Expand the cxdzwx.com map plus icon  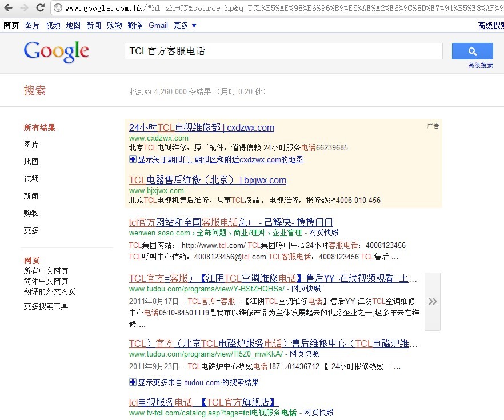click(x=133, y=159)
